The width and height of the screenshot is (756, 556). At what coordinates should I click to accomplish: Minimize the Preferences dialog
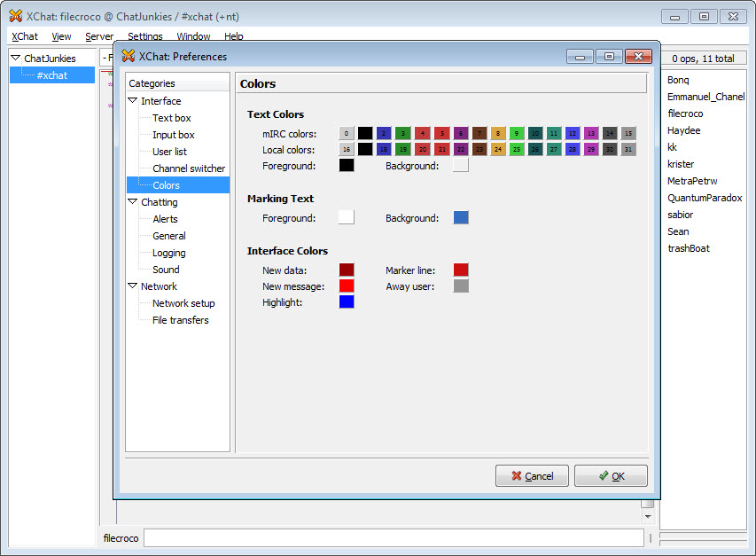pyautogui.click(x=581, y=57)
